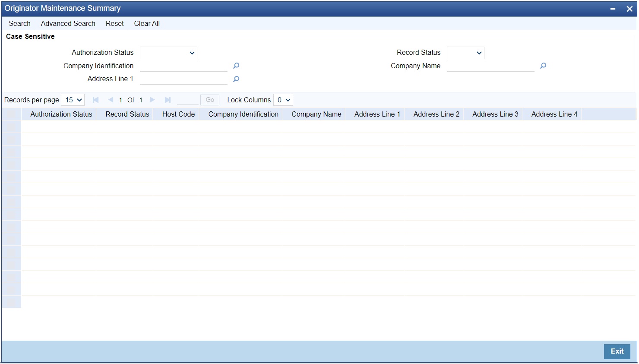Sort by Authorization Status column header
Viewport: 639px width, 364px height.
(61, 114)
